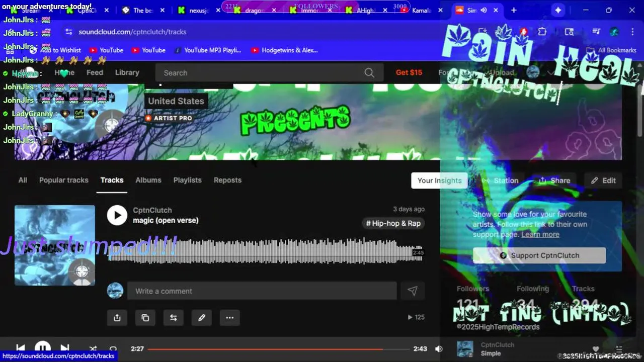
Task: Select the Tracks profile tab
Action: [x=112, y=180]
